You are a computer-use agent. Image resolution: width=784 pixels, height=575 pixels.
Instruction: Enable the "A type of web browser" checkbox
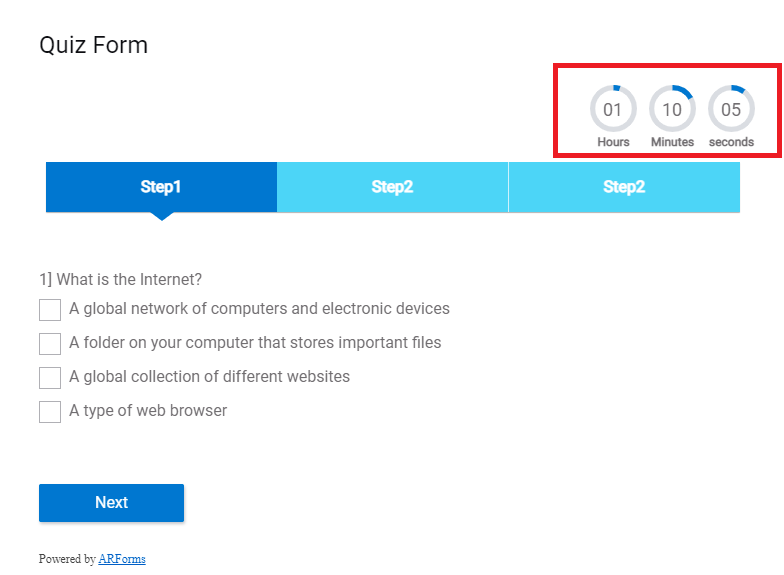50,412
